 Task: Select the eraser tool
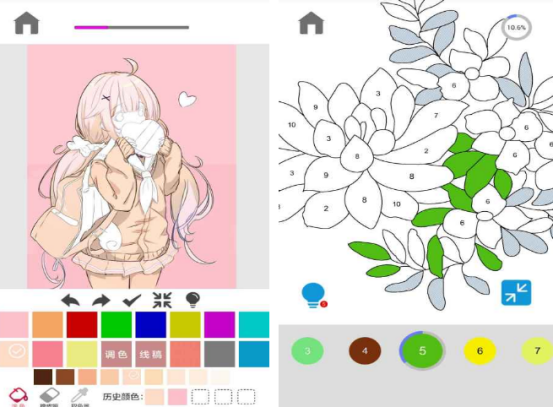point(49,397)
